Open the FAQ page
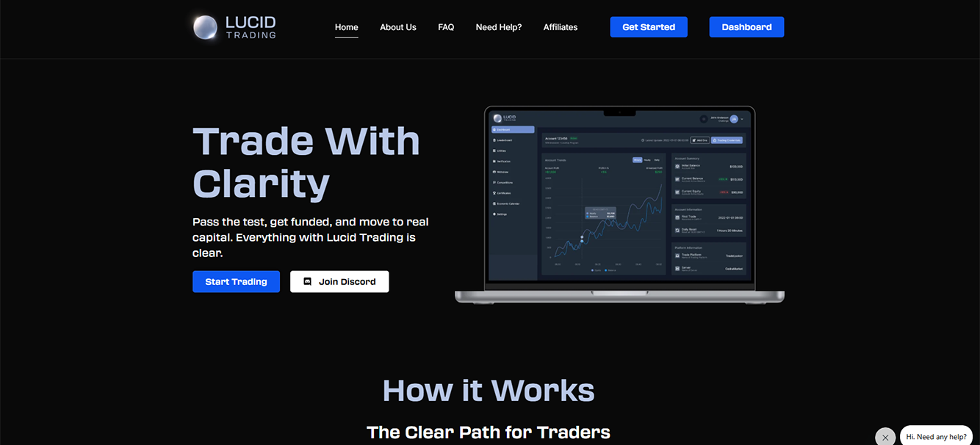 [446, 27]
